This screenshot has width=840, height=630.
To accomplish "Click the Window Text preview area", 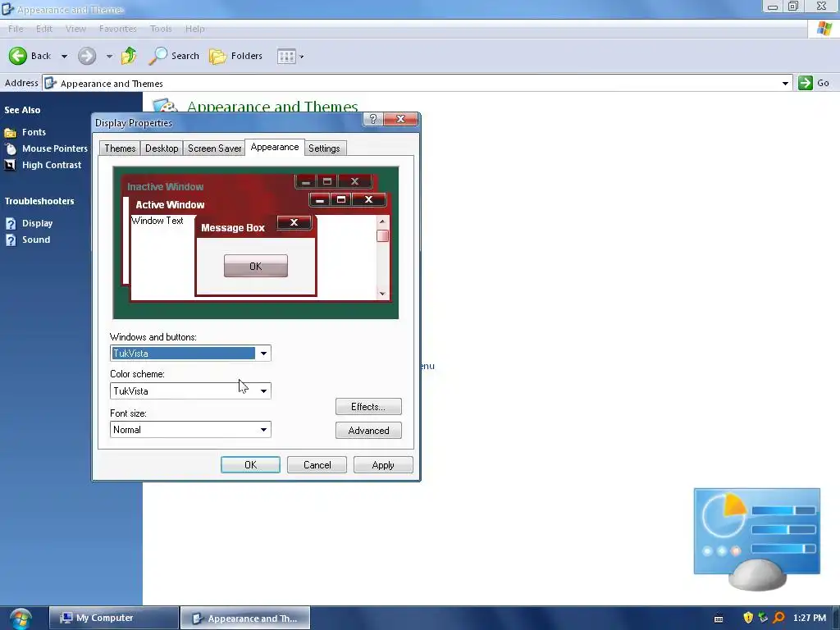I will tap(157, 221).
